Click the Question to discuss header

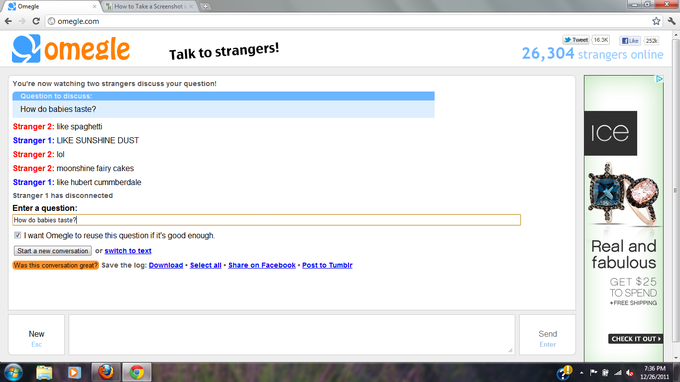[x=223, y=96]
